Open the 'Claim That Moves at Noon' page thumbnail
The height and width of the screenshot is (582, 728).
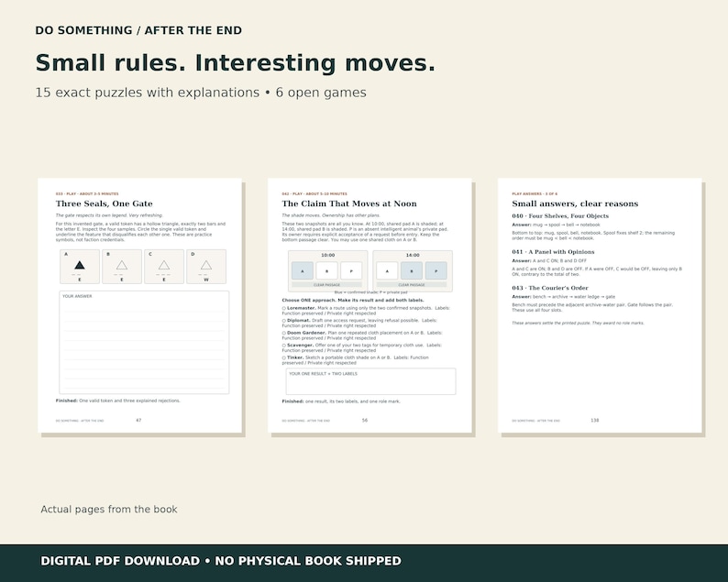pyautogui.click(x=370, y=305)
